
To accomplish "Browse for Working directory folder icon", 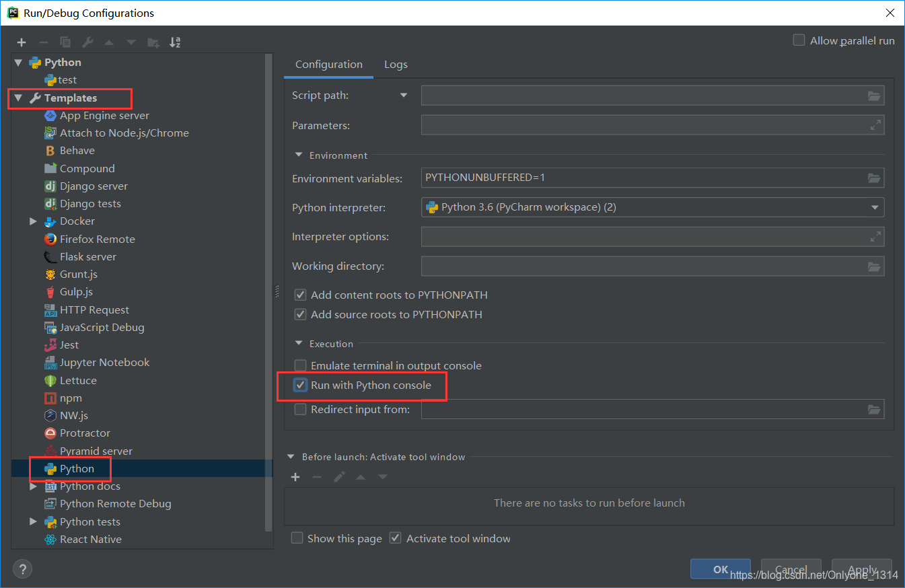I will (x=874, y=266).
